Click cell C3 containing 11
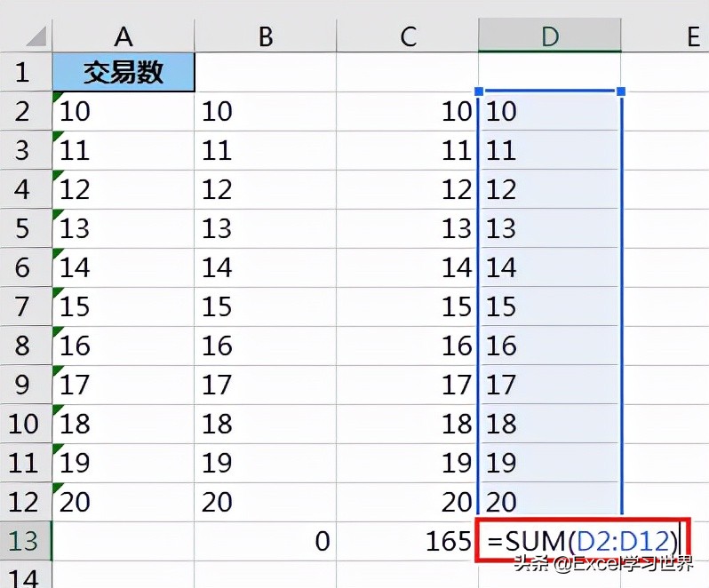Screen dimensions: 709x588 [408, 150]
